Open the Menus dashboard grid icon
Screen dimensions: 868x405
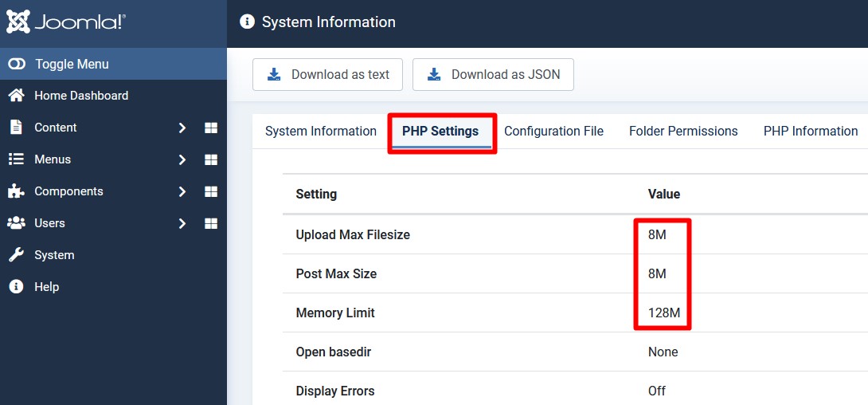pos(211,160)
